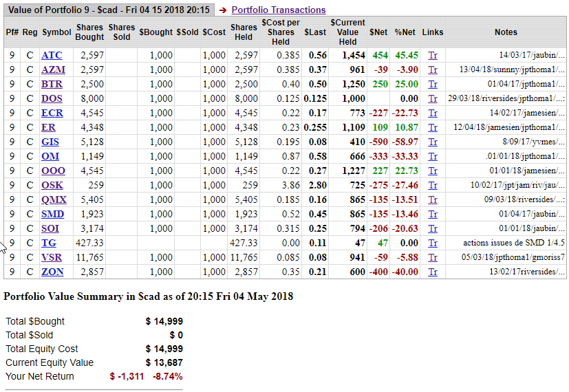Click the Tr link in TG row
569x392 pixels.
coord(432,243)
